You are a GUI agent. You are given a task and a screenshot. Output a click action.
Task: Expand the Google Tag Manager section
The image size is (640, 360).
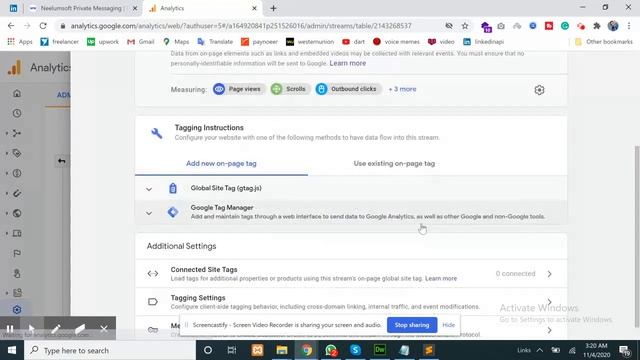coord(149,213)
